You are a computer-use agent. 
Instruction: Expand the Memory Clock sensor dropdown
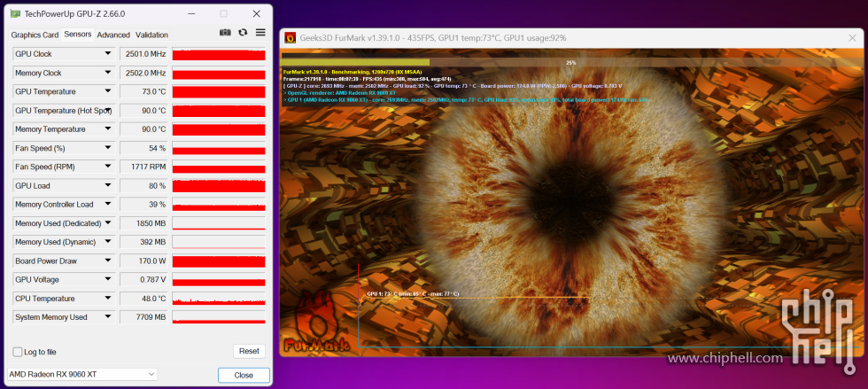[108, 74]
